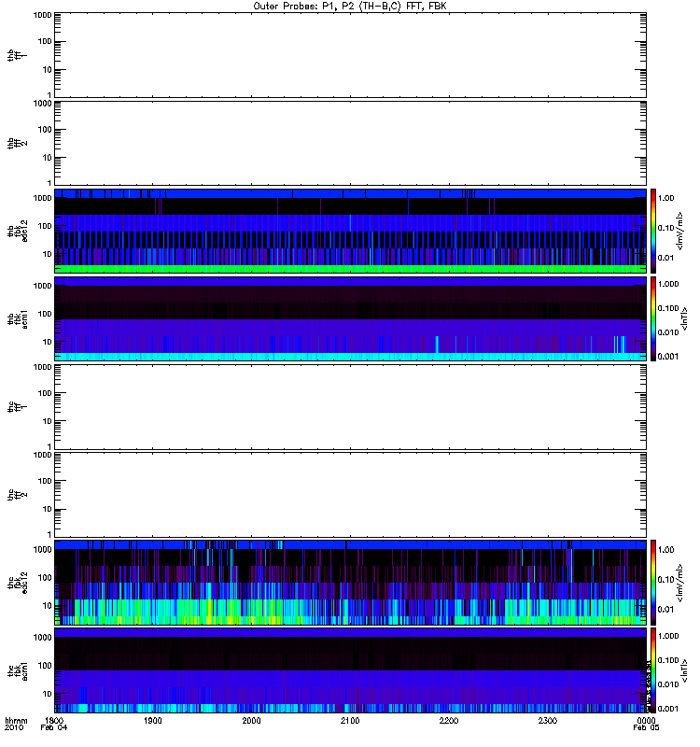700x747 pixels.
Task: Click the "thb fff 1" y-axis label
Action: point(18,55)
